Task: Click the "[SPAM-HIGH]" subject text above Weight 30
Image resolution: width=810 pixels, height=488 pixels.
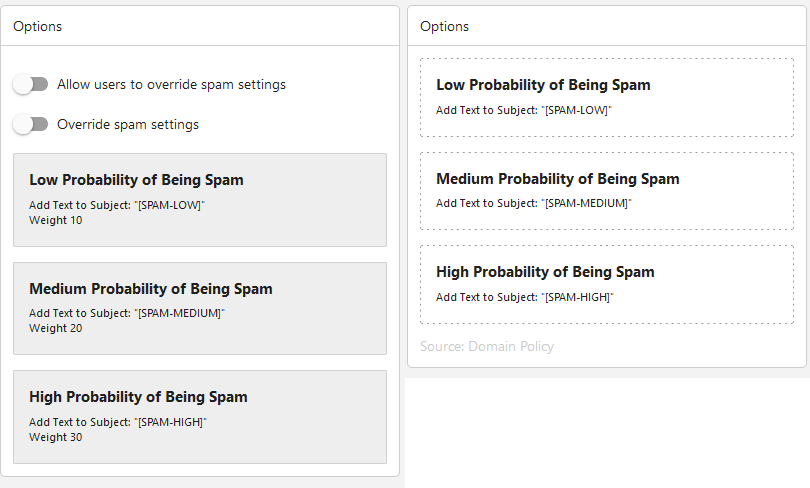Action: click(x=170, y=422)
